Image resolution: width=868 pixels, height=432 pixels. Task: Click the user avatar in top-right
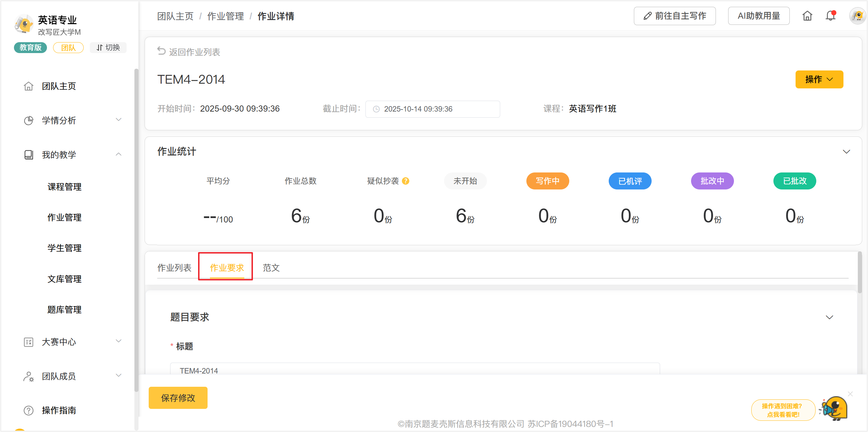coord(857,16)
